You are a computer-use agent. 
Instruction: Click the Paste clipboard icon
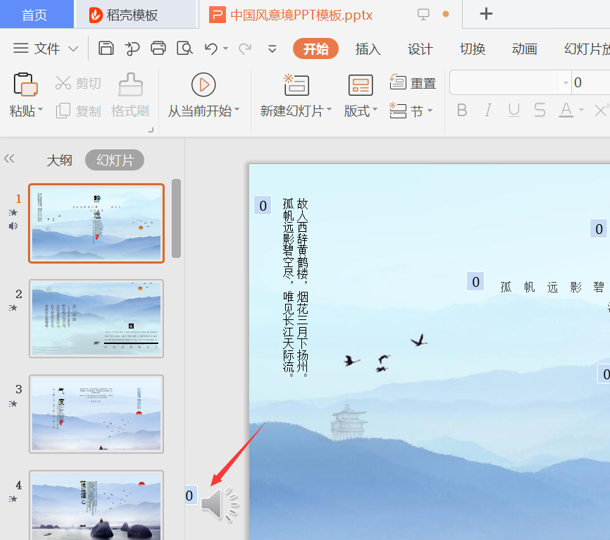tap(26, 84)
